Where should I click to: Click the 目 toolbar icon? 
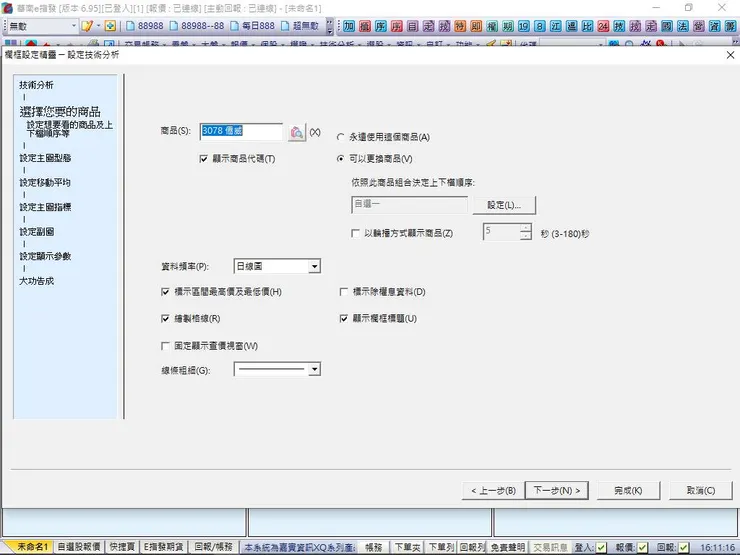pyautogui.click(x=412, y=26)
